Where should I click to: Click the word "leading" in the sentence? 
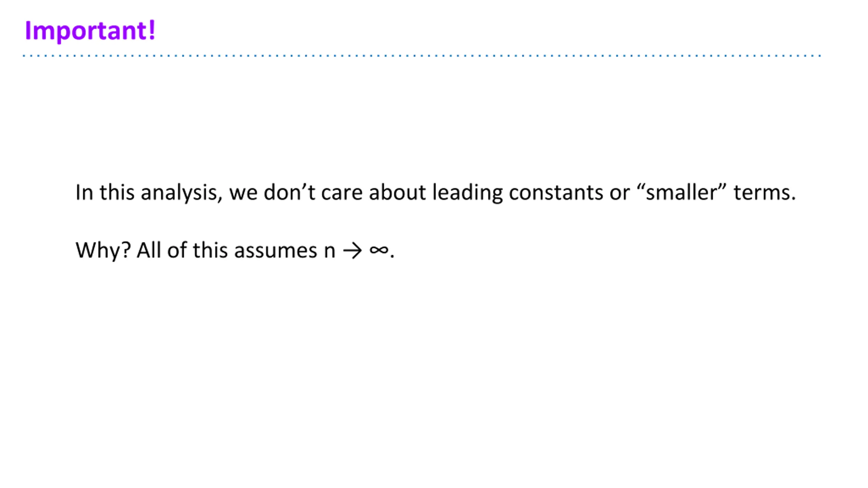[x=467, y=193]
